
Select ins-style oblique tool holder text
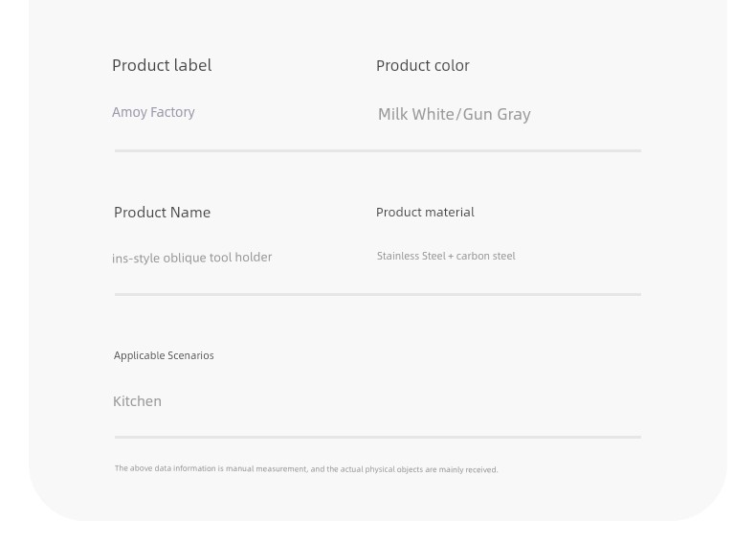pyautogui.click(x=192, y=258)
